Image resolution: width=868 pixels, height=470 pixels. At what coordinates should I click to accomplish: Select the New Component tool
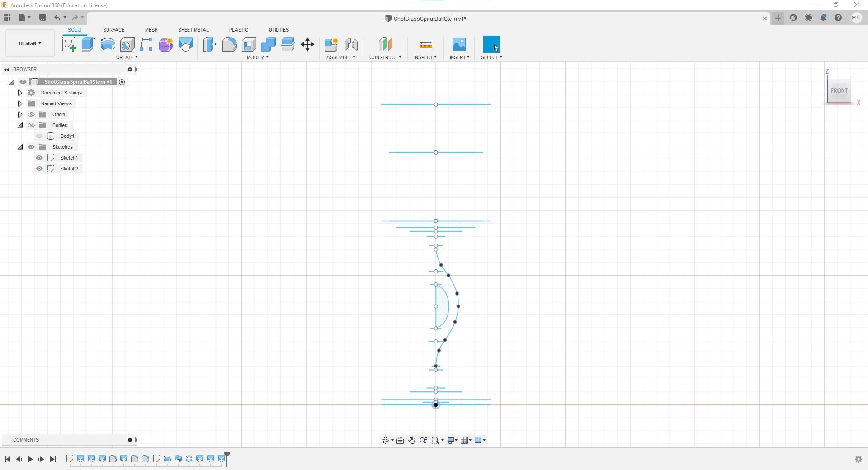point(331,44)
